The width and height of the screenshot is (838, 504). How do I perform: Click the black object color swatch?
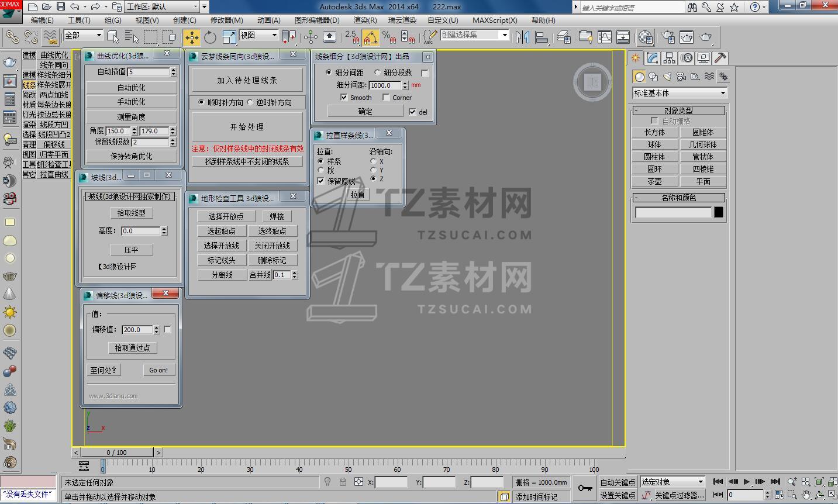pos(719,212)
